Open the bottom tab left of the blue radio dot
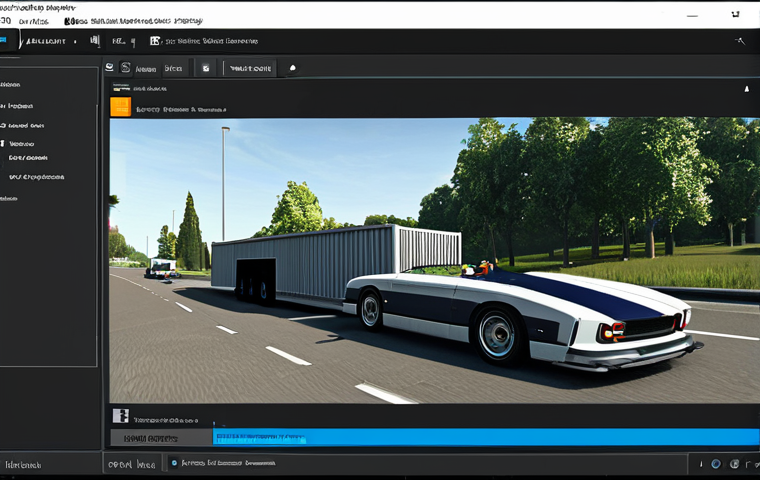Image resolution: width=760 pixels, height=480 pixels. tap(132, 464)
